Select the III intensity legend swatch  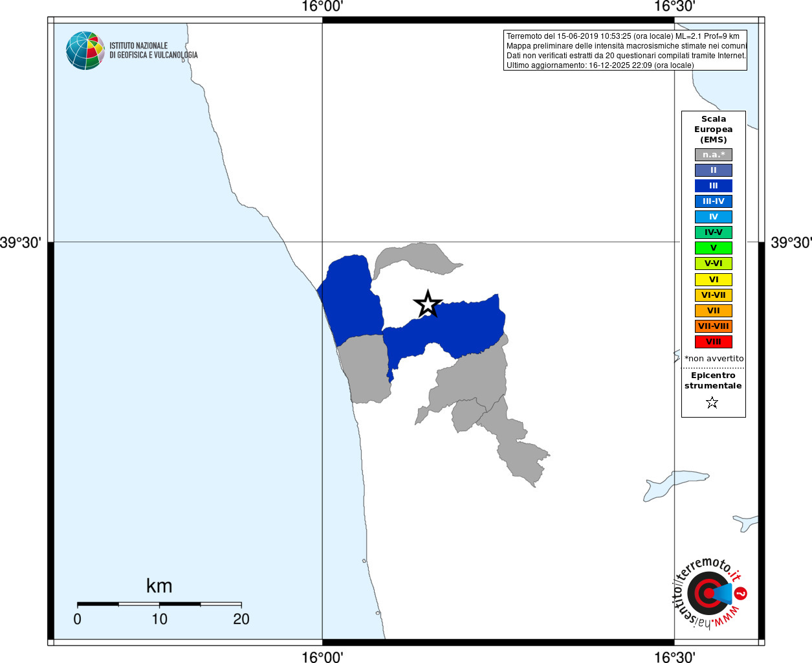(x=714, y=186)
